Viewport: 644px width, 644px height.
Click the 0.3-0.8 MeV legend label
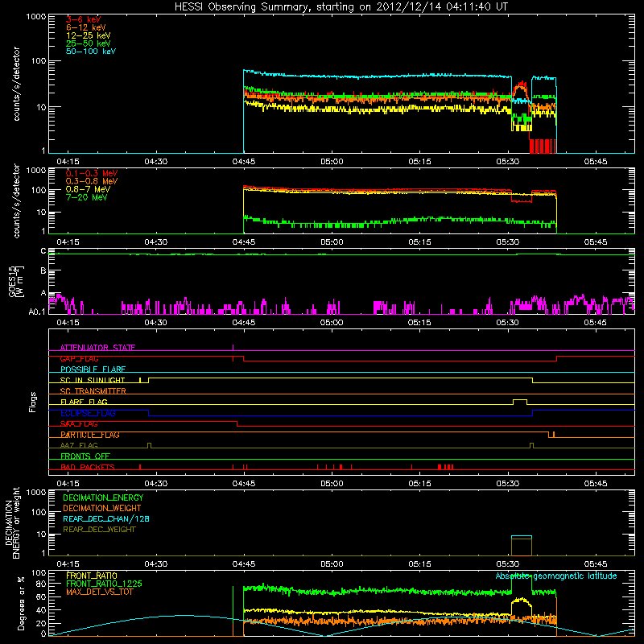(92, 181)
